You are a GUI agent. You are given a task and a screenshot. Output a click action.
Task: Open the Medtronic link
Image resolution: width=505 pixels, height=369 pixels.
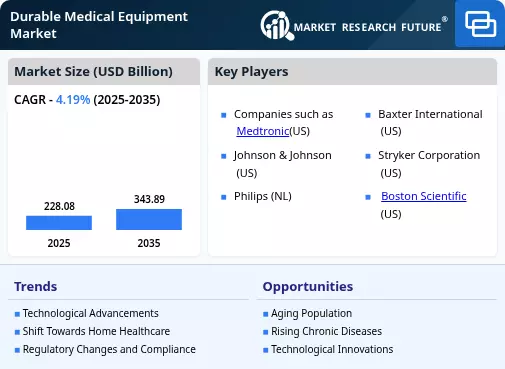(263, 131)
